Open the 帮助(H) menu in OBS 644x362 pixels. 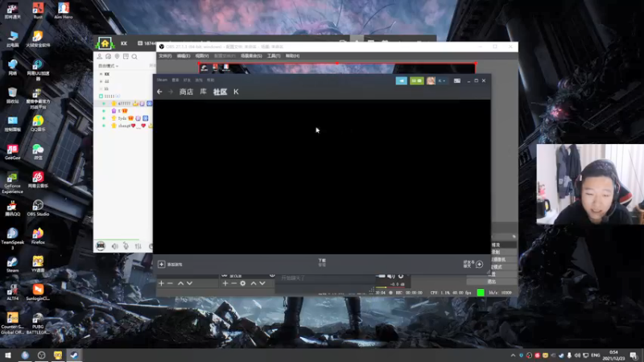292,56
